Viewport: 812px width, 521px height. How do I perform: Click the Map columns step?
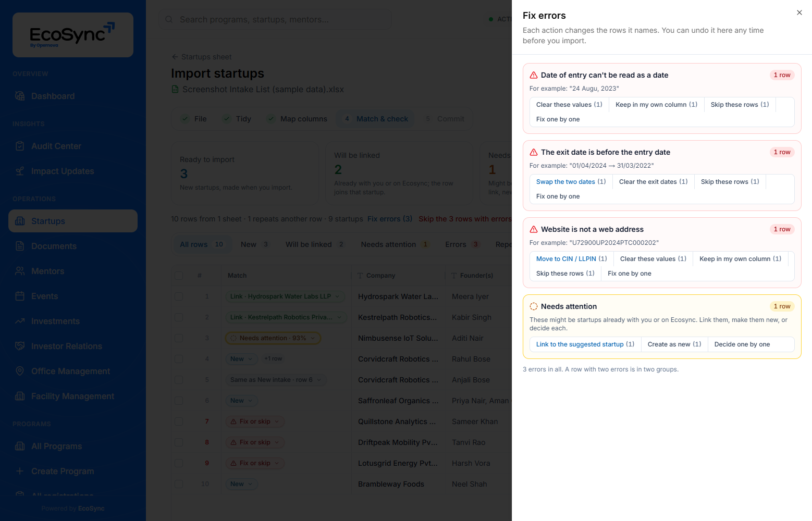click(298, 119)
